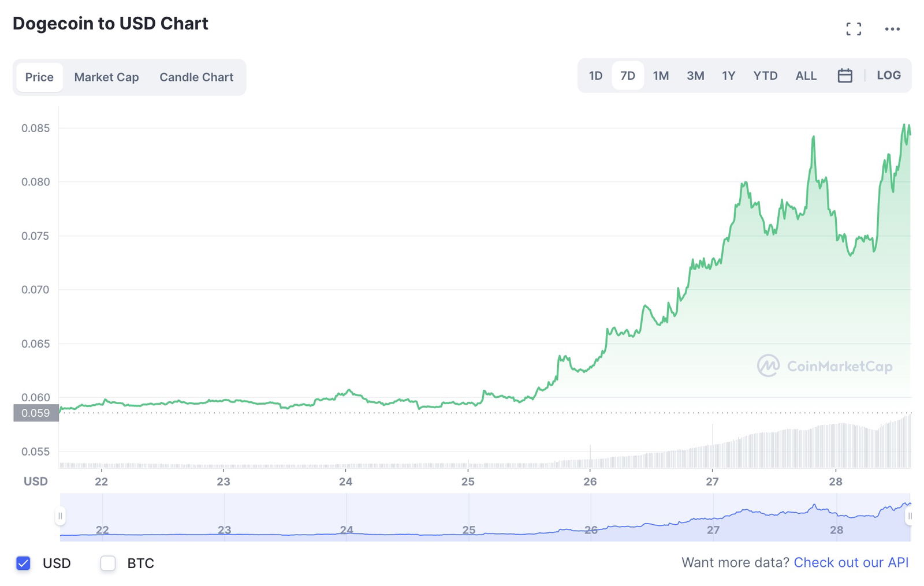Image resolution: width=924 pixels, height=586 pixels.
Task: Select the 1M time range
Action: point(661,76)
